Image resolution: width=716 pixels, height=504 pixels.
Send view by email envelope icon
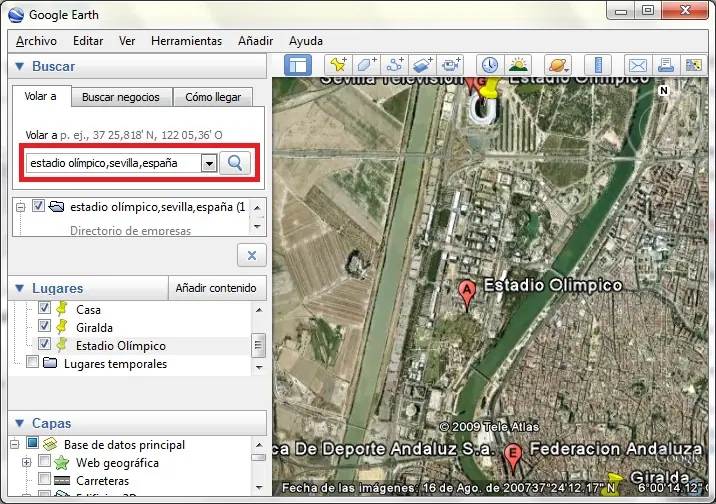tap(637, 65)
